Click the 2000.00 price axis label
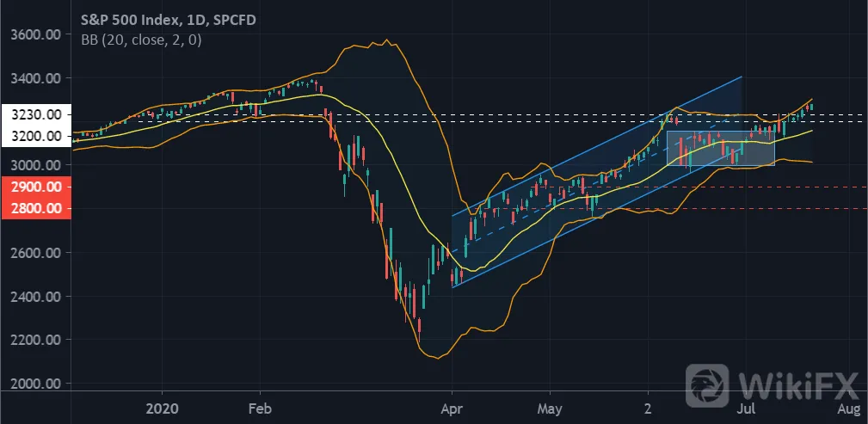 (36, 383)
